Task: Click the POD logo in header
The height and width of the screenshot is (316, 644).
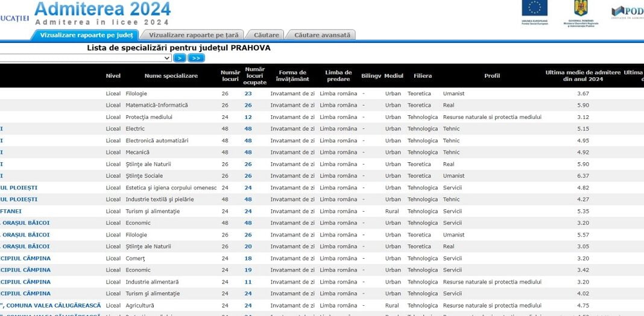Action: [x=628, y=11]
